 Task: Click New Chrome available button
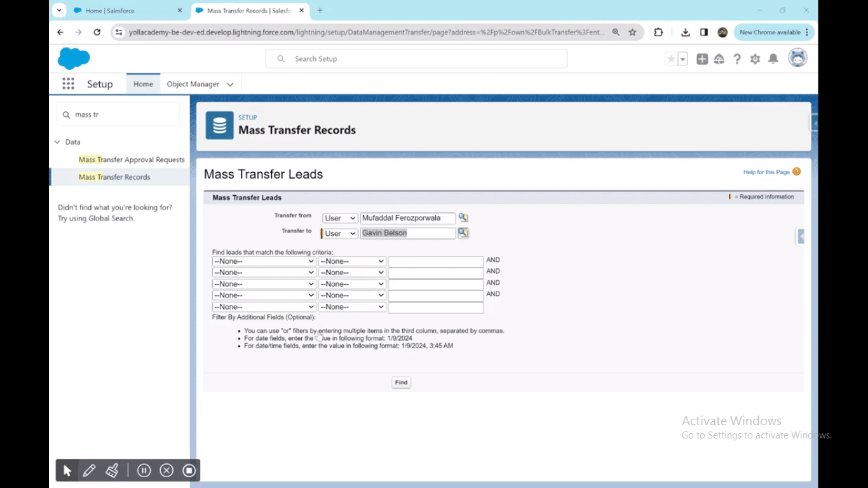(773, 32)
